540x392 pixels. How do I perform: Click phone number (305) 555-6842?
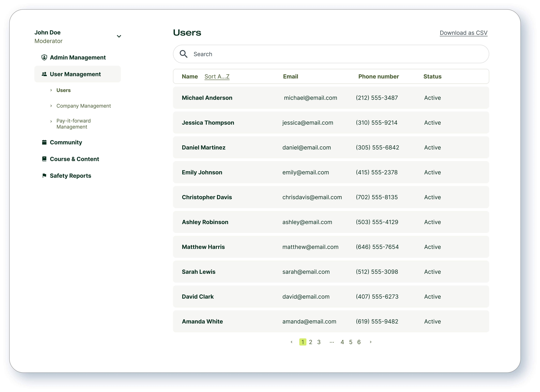(x=377, y=148)
